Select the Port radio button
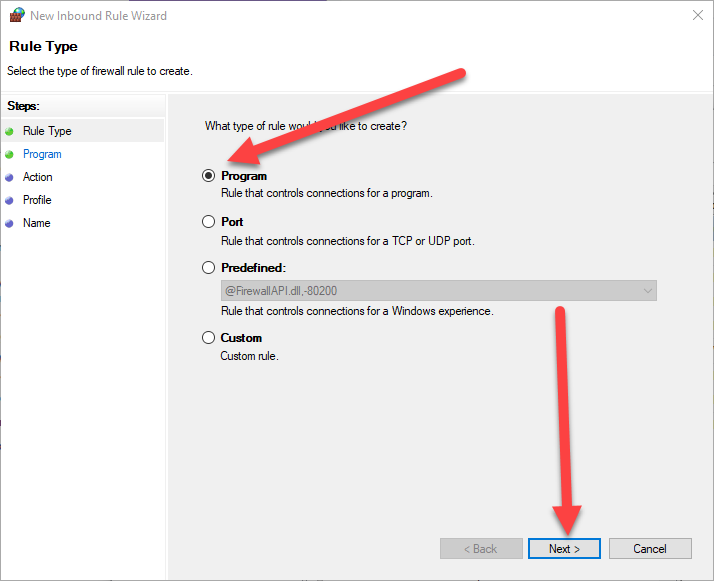 pyautogui.click(x=208, y=222)
